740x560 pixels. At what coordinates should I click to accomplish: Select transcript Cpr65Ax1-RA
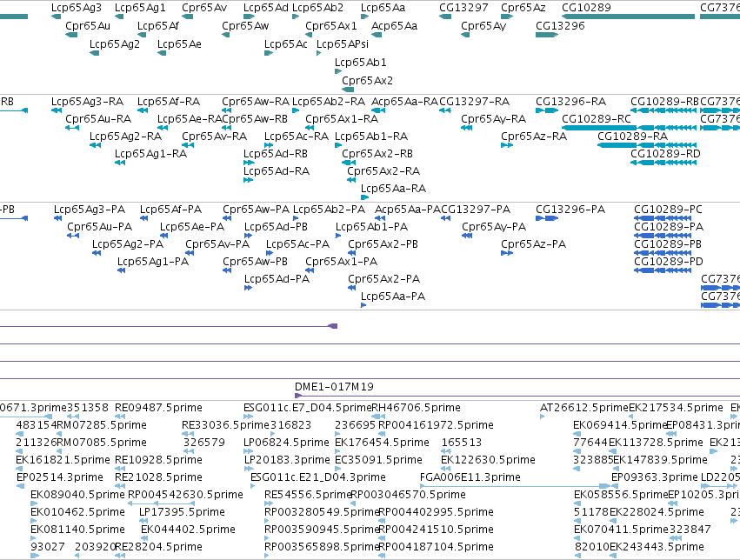(x=342, y=119)
